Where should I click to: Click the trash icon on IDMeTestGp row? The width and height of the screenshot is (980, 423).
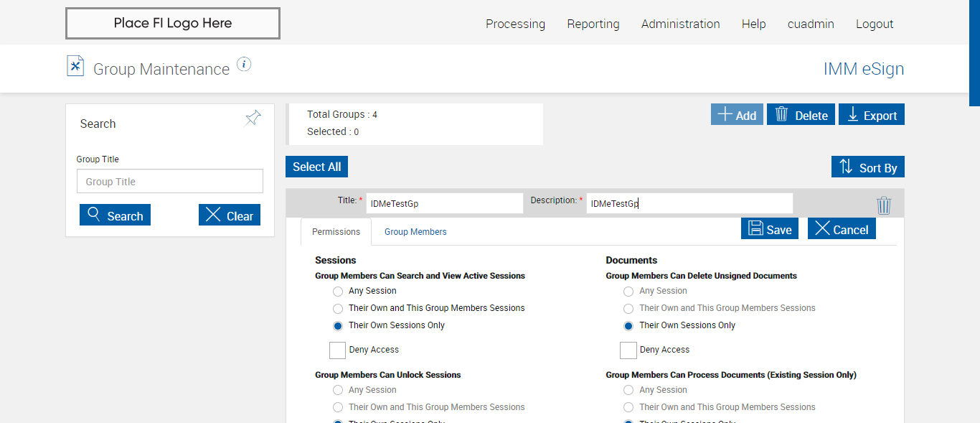(884, 206)
